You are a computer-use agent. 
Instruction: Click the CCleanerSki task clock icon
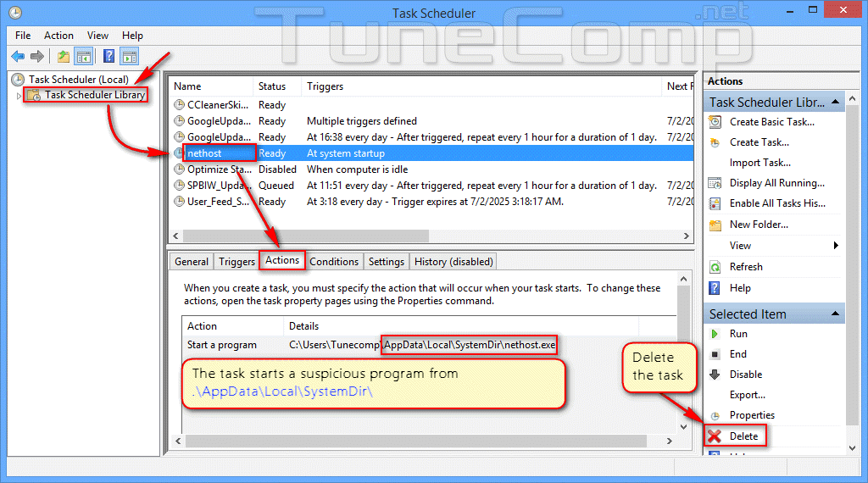click(179, 104)
